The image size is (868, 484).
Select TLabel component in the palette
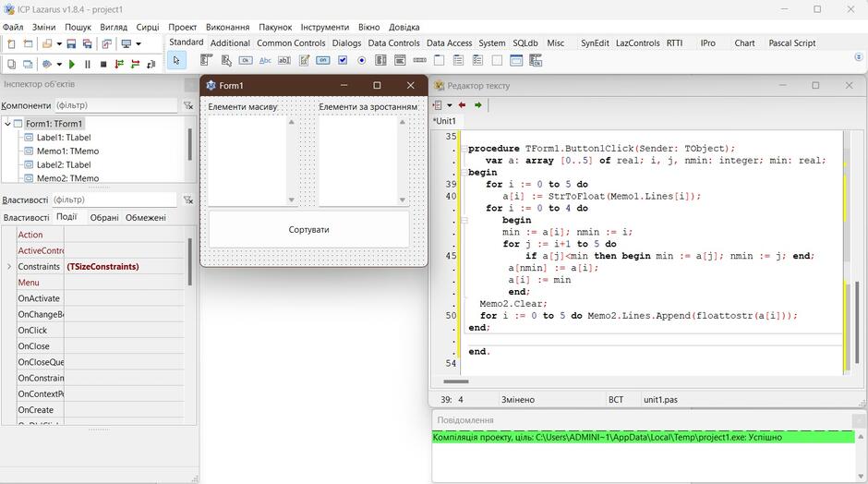265,60
